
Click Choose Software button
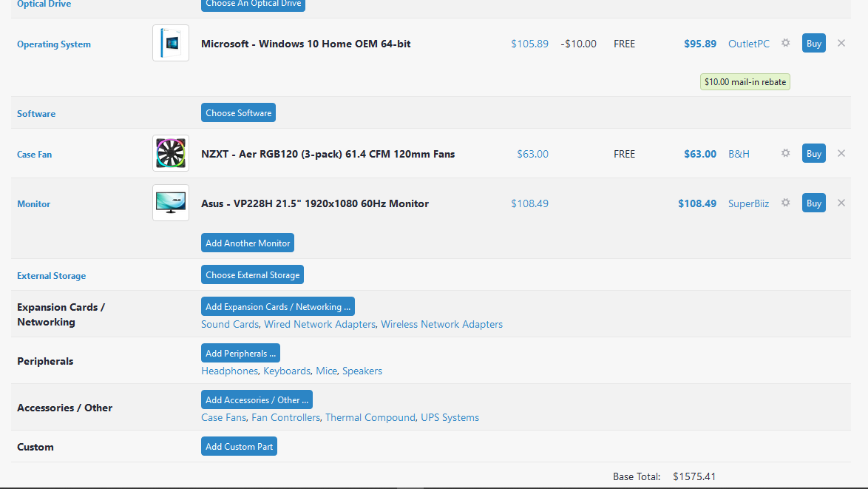point(239,112)
